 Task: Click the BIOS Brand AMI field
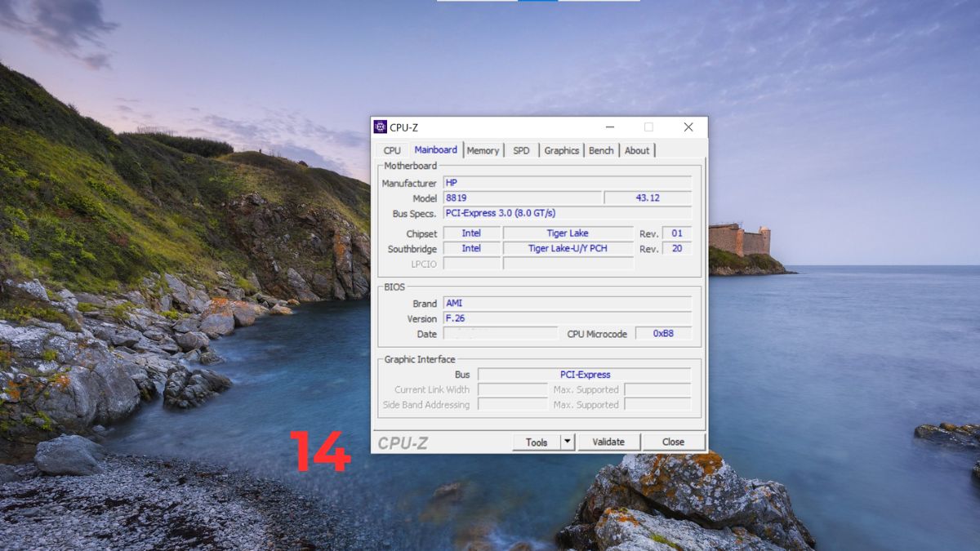pyautogui.click(x=567, y=303)
